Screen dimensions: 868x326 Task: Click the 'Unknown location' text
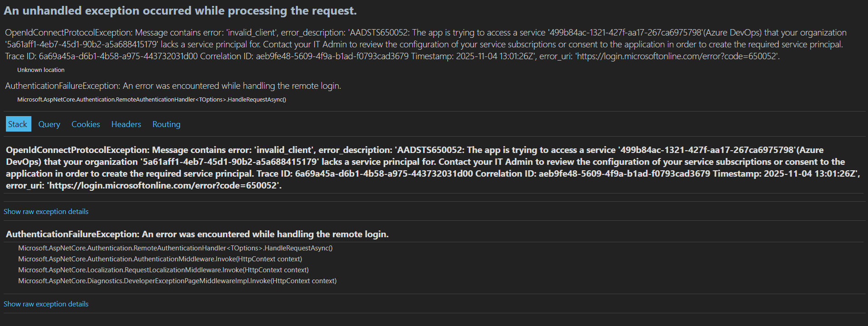click(41, 70)
